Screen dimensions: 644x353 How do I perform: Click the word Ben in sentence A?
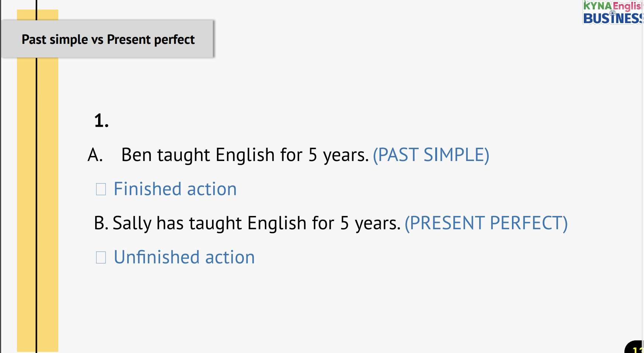tap(136, 155)
